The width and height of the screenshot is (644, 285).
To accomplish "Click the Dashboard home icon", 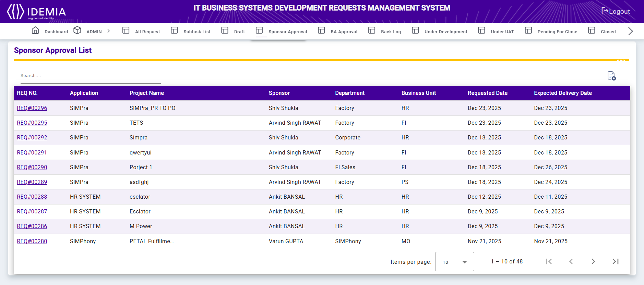I will click(35, 31).
